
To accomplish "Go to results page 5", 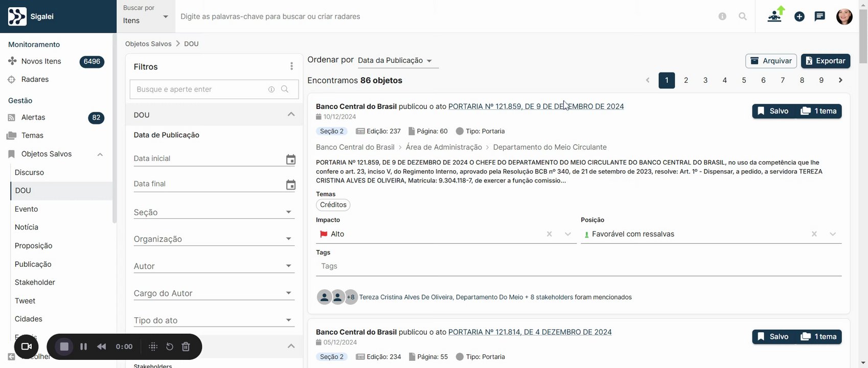I will tap(744, 80).
